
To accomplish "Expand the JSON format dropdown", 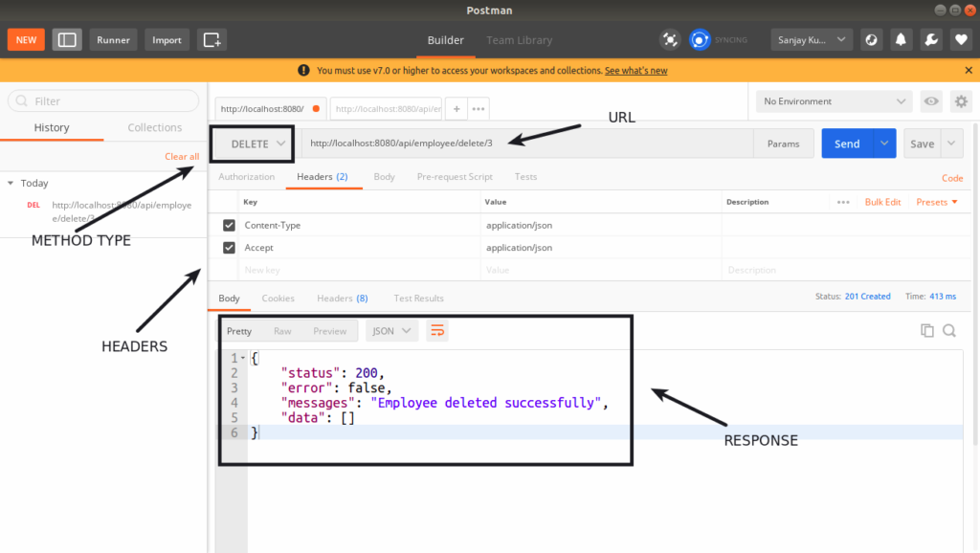I will [x=392, y=331].
